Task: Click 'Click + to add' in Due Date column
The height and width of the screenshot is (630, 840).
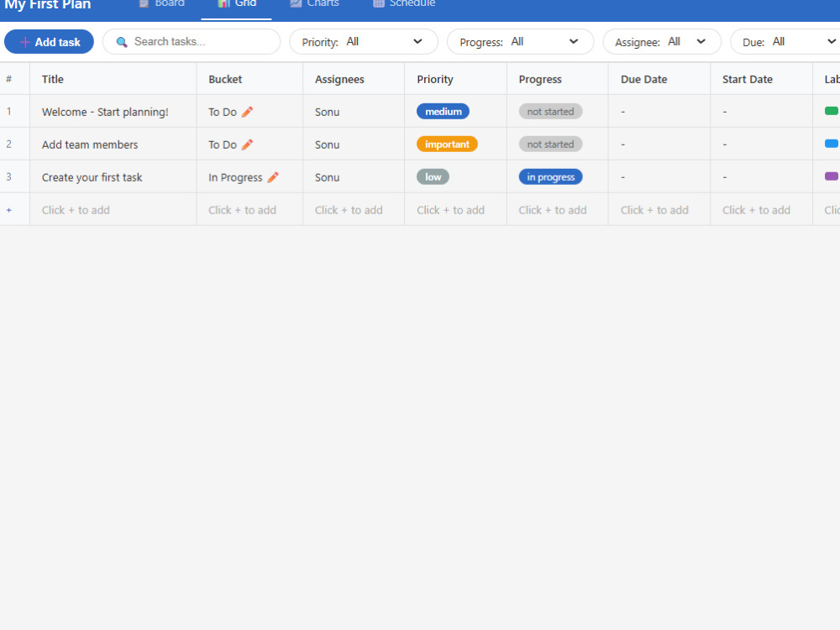Action: (654, 210)
